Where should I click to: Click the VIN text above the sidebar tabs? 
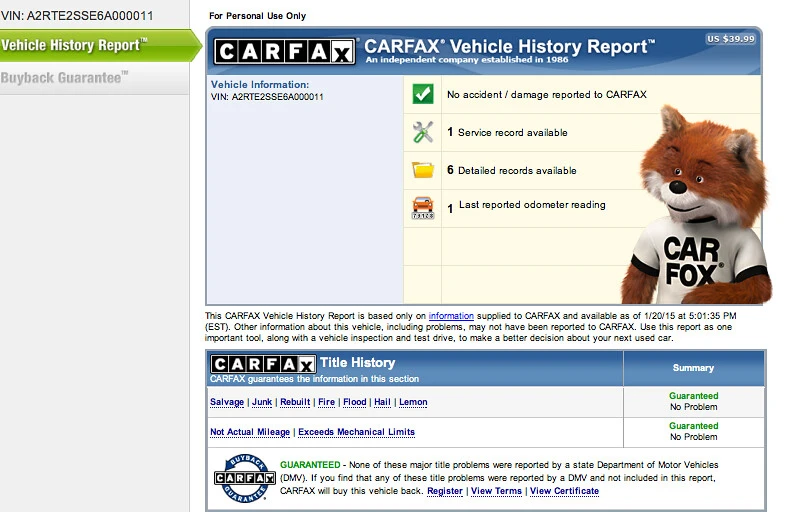pos(77,16)
